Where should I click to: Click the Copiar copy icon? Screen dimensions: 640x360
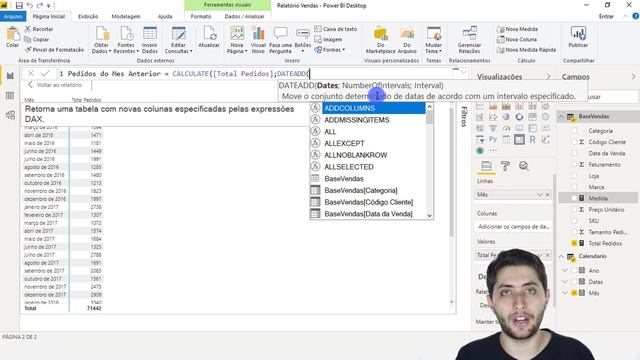point(28,39)
